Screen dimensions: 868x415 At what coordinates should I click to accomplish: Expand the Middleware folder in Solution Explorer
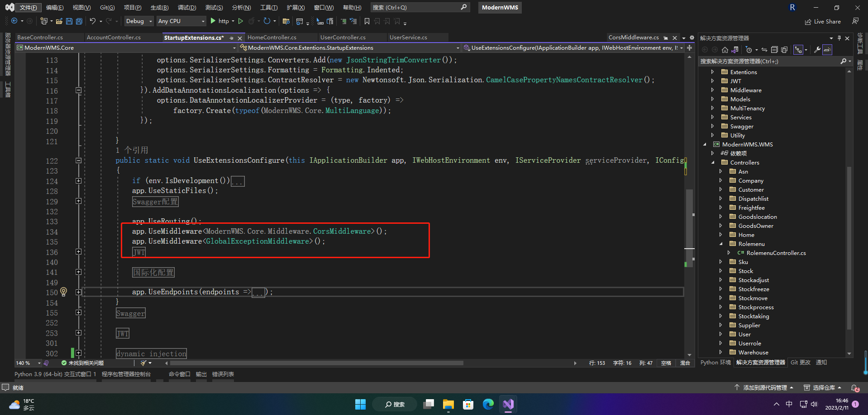(712, 90)
